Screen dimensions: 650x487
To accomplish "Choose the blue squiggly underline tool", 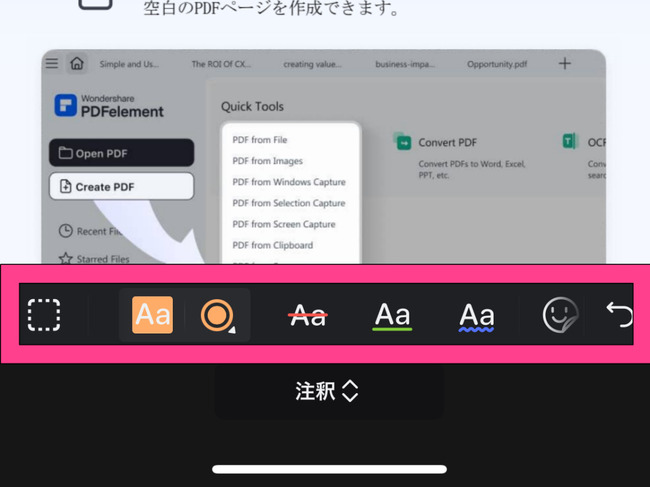I will 477,317.
